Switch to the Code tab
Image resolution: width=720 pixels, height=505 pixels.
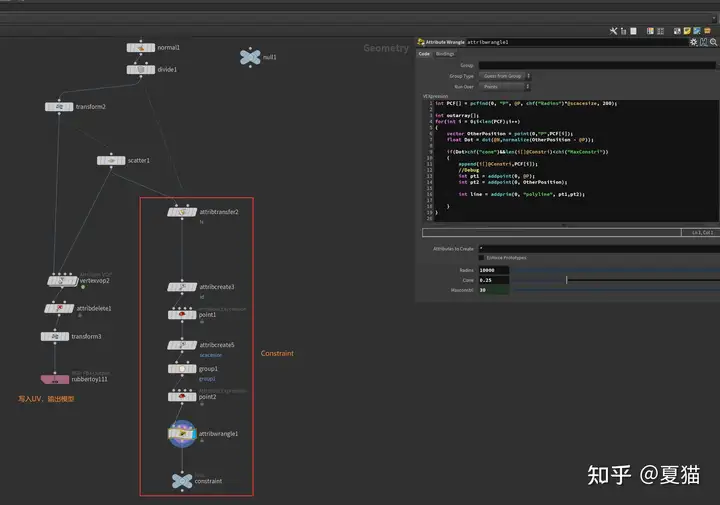coord(424,54)
